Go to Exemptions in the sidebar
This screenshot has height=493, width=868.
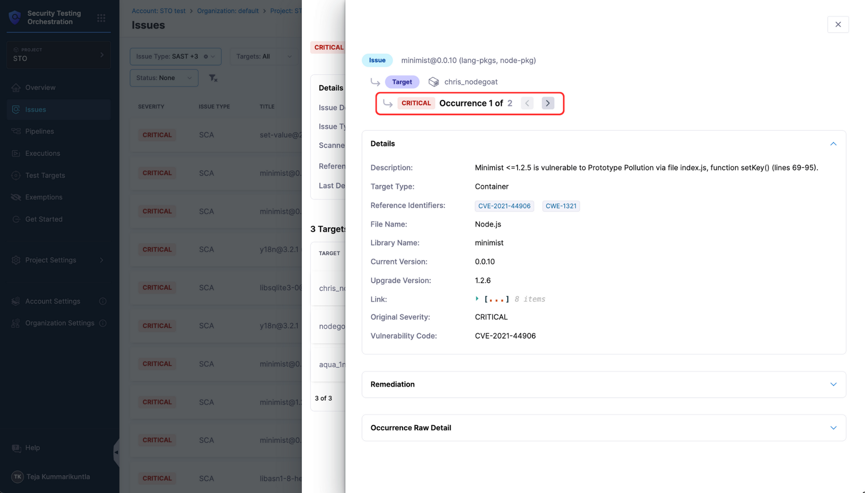[44, 197]
